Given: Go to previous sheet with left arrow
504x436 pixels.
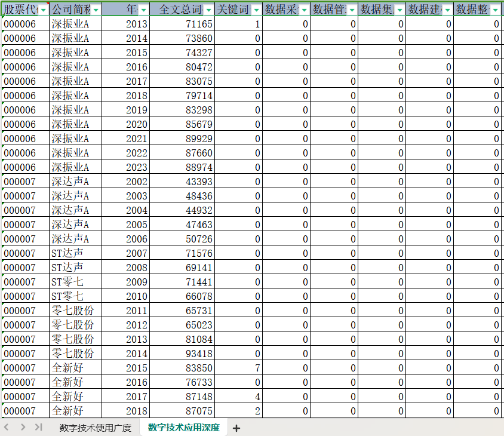Looking at the screenshot, I should (x=6, y=427).
